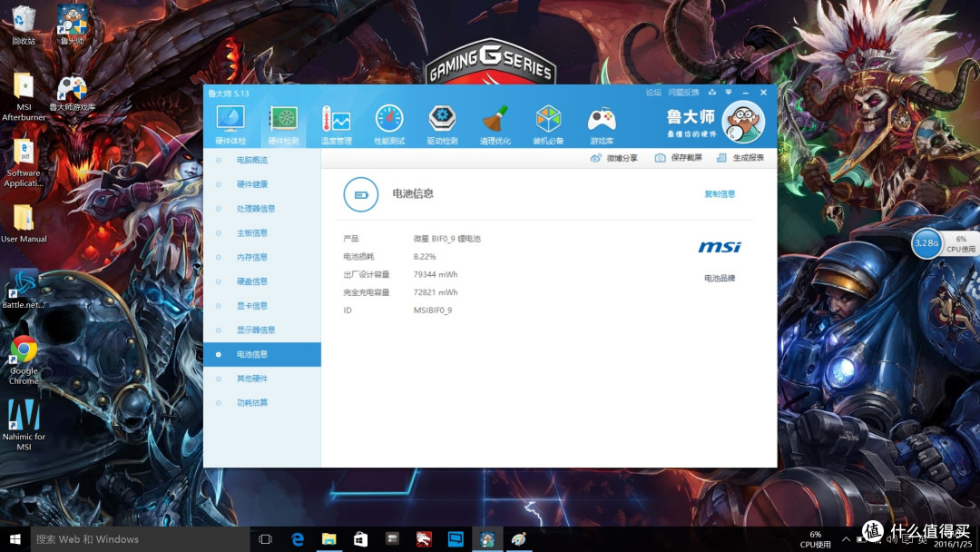The height and width of the screenshot is (552, 980).
Task: Open the red dragon MSI app on taskbar
Action: 424,539
